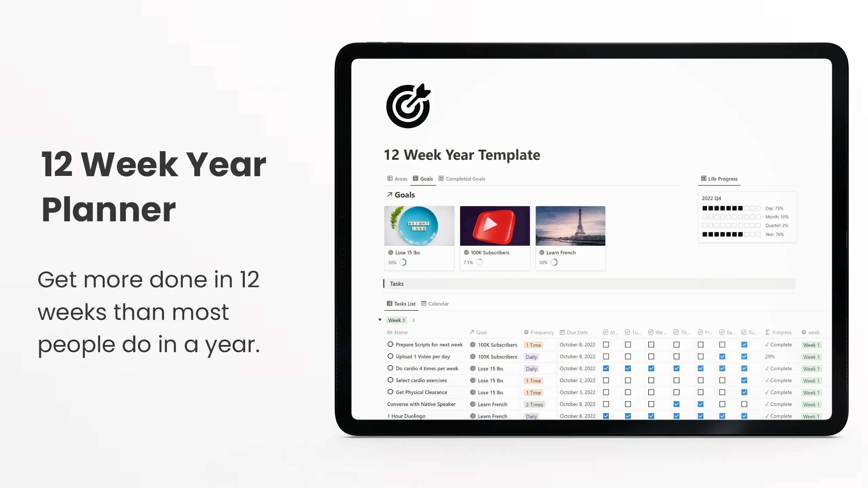
Task: Toggle the Monday checkbox for Do cardio task
Action: click(x=606, y=368)
